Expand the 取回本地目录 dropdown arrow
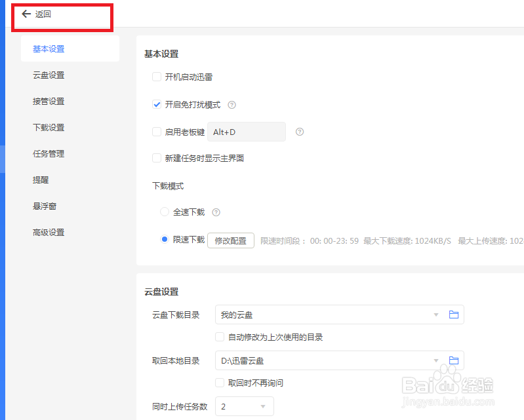This screenshot has width=524, height=420. [x=435, y=360]
